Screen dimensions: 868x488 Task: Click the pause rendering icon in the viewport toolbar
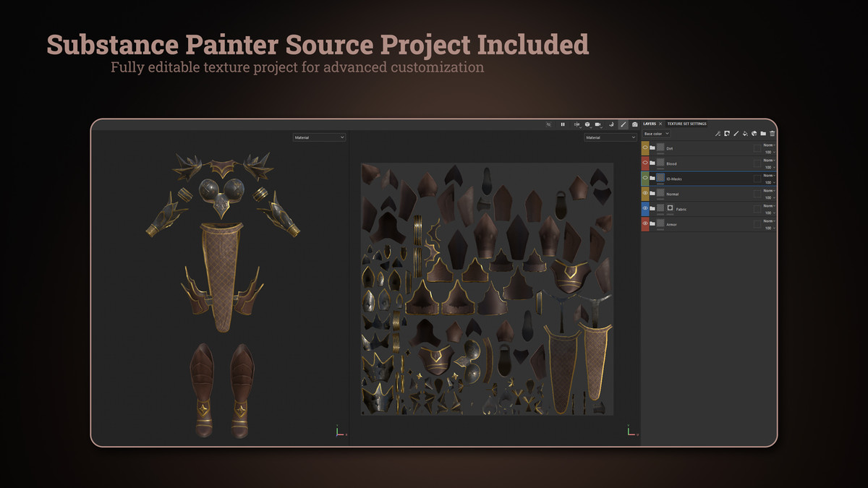(x=563, y=124)
